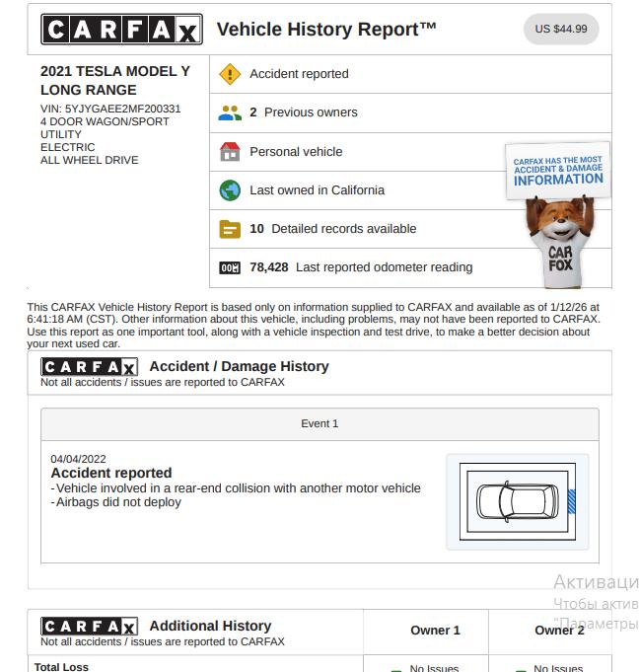Select the Event 1 header
Image resolution: width=639 pixels, height=672 pixels.
pyautogui.click(x=319, y=424)
